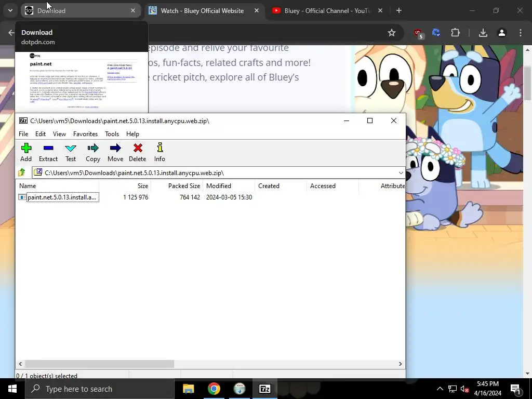Click the 1 125 976 size value
Image resolution: width=532 pixels, height=399 pixels.
[x=136, y=197]
